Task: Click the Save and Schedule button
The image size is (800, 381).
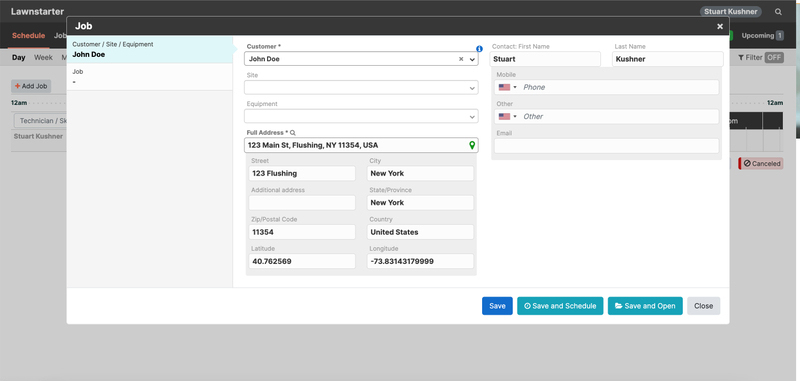Action: click(560, 306)
